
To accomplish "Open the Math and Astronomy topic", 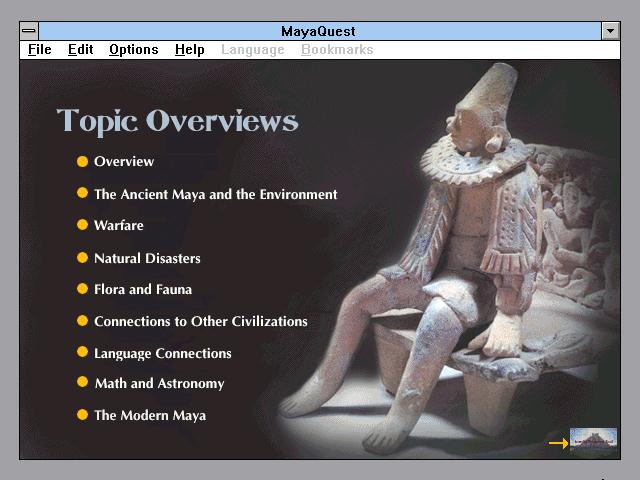I will click(x=160, y=383).
